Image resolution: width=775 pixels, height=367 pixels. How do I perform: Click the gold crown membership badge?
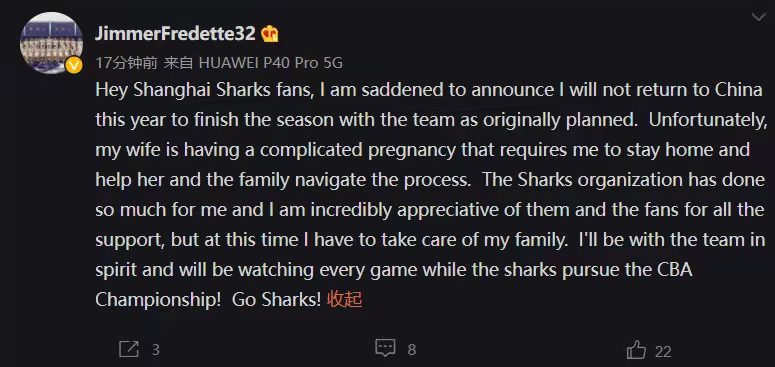[270, 34]
